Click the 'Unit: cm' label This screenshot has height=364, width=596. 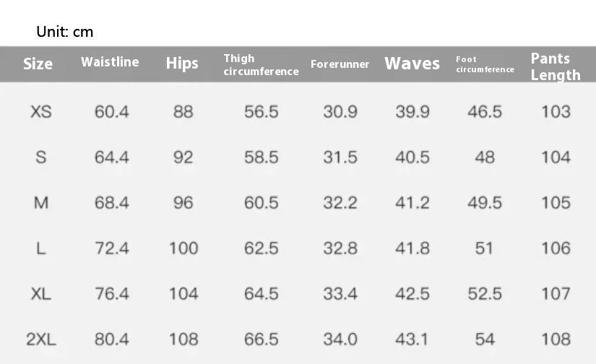[65, 32]
